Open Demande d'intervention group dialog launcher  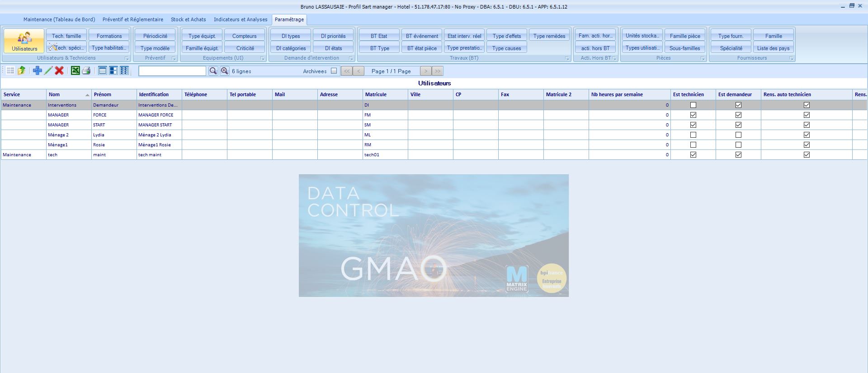point(351,59)
